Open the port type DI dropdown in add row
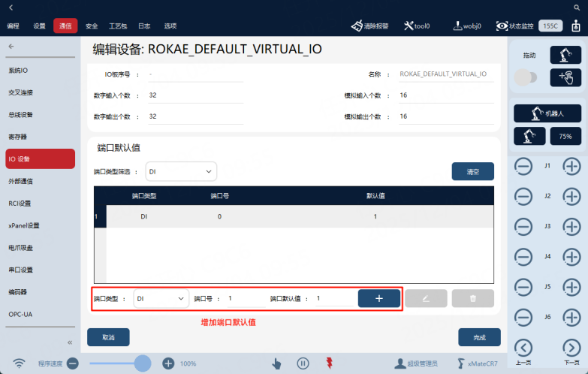Image resolution: width=588 pixels, height=374 pixels. pyautogui.click(x=161, y=299)
